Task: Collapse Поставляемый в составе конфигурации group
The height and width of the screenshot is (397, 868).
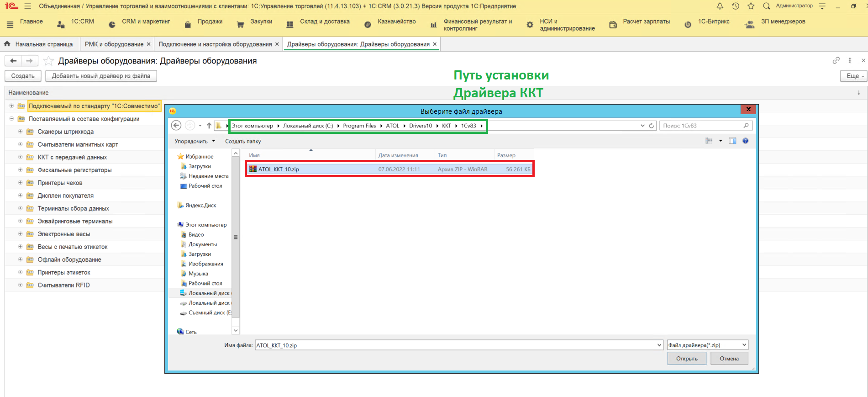Action: [11, 119]
